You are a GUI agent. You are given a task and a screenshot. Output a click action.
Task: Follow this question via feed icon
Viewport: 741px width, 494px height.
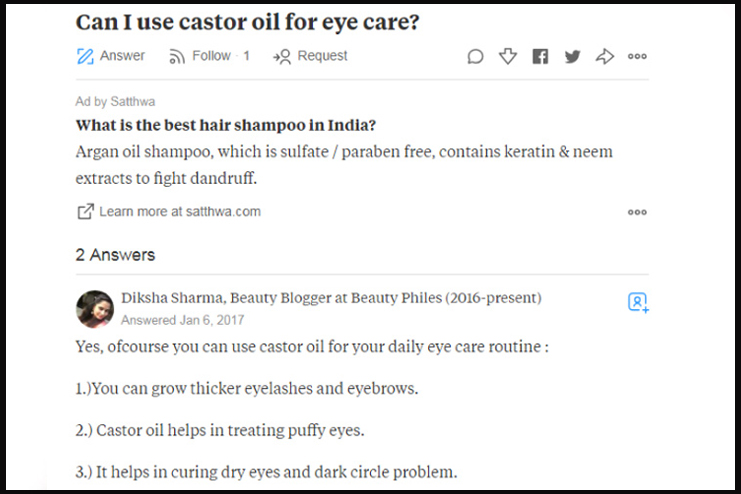point(177,56)
